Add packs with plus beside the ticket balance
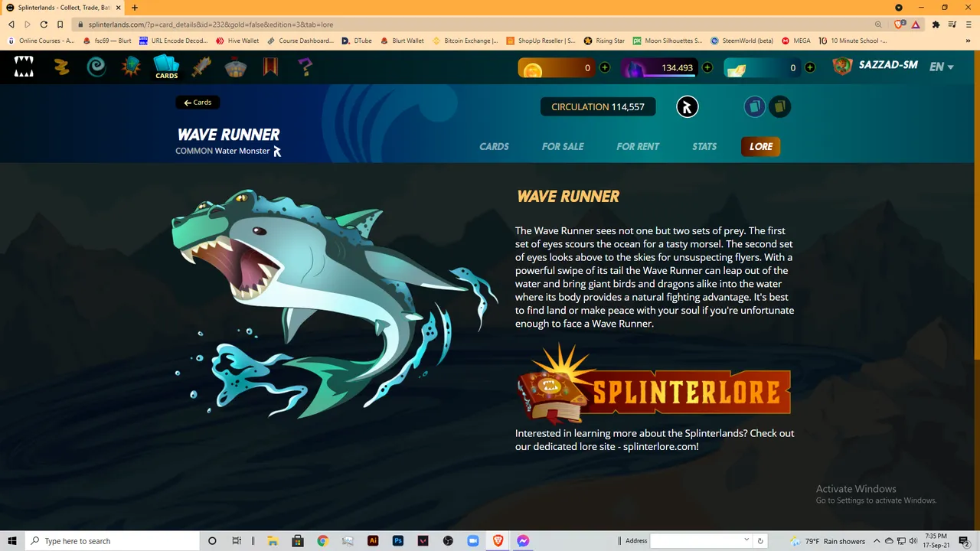Image resolution: width=980 pixels, height=551 pixels. click(810, 67)
